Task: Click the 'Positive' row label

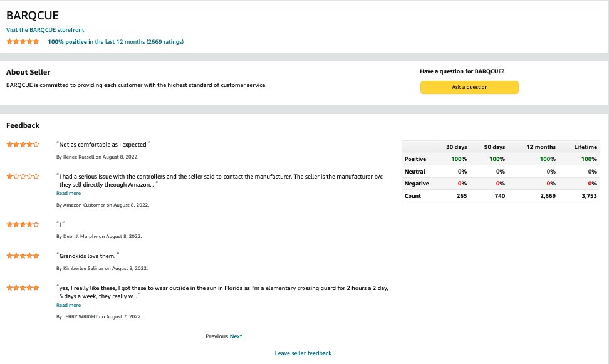Action: pyautogui.click(x=415, y=159)
